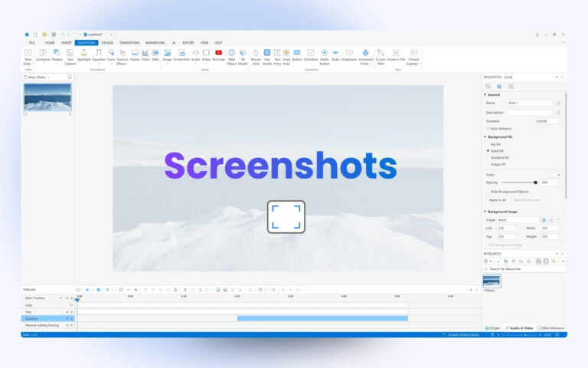This screenshot has width=588, height=368.
Task: Insert a Table
Action: tap(155, 55)
